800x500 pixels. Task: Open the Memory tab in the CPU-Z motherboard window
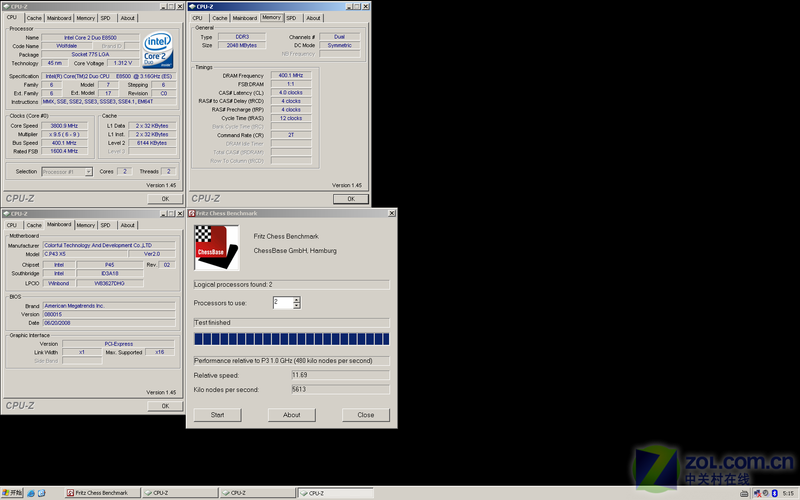tap(86, 225)
